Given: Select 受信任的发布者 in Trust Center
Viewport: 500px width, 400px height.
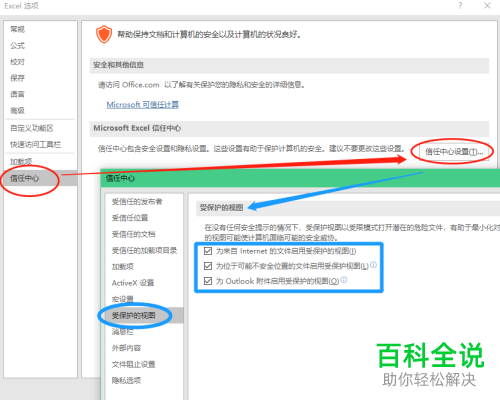Looking at the screenshot, I should tap(137, 202).
